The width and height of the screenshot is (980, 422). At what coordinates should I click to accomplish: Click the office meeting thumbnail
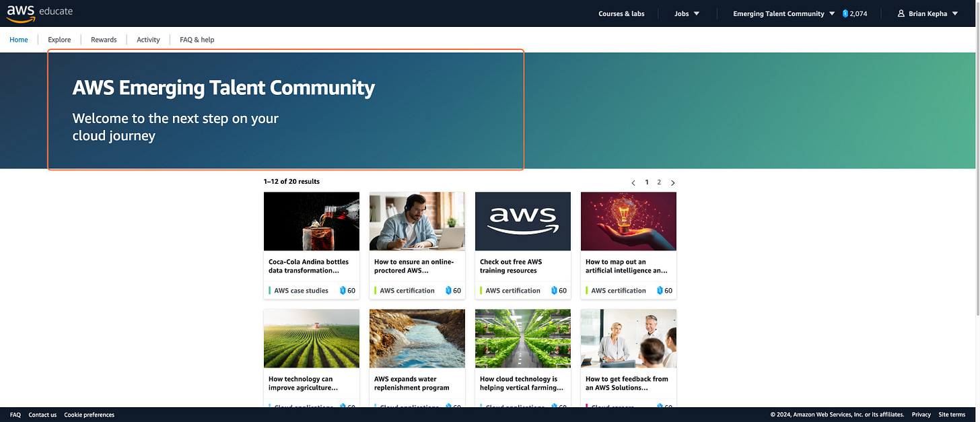(629, 339)
